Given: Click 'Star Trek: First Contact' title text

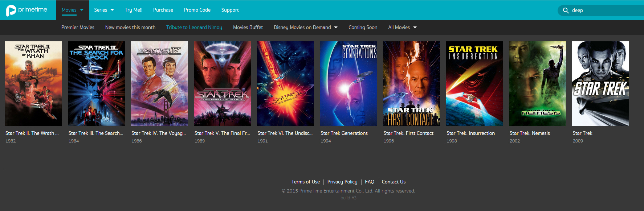Looking at the screenshot, I should point(408,133).
